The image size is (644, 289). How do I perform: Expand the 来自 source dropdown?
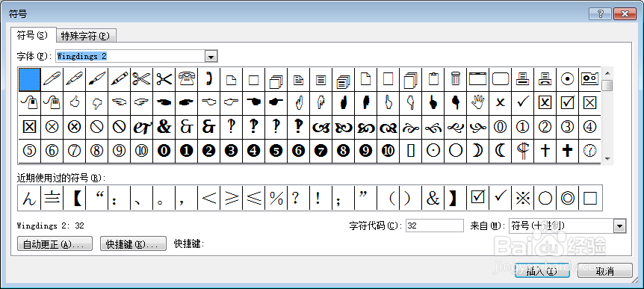(x=620, y=226)
